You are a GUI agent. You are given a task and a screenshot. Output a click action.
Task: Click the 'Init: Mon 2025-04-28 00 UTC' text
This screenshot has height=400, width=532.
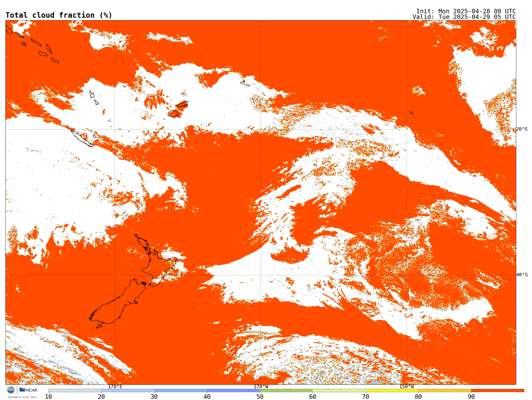pyautogui.click(x=466, y=11)
